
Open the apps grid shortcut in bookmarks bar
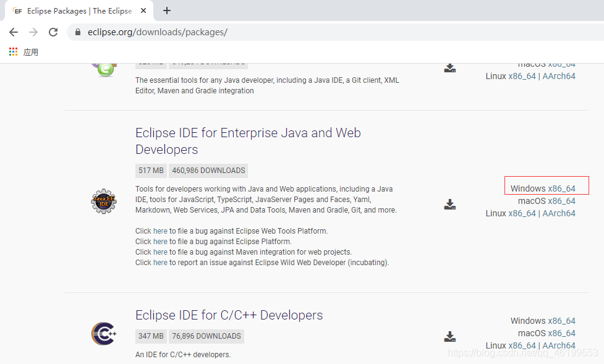pos(14,52)
